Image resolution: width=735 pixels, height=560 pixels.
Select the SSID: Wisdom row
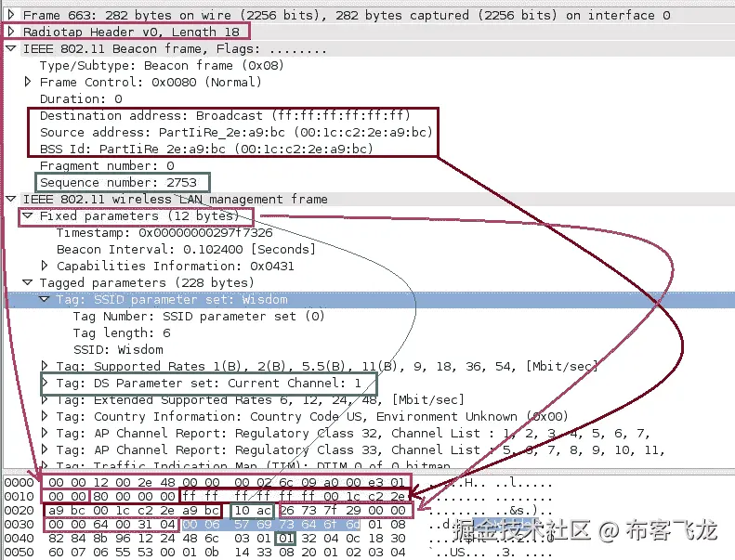coord(118,349)
